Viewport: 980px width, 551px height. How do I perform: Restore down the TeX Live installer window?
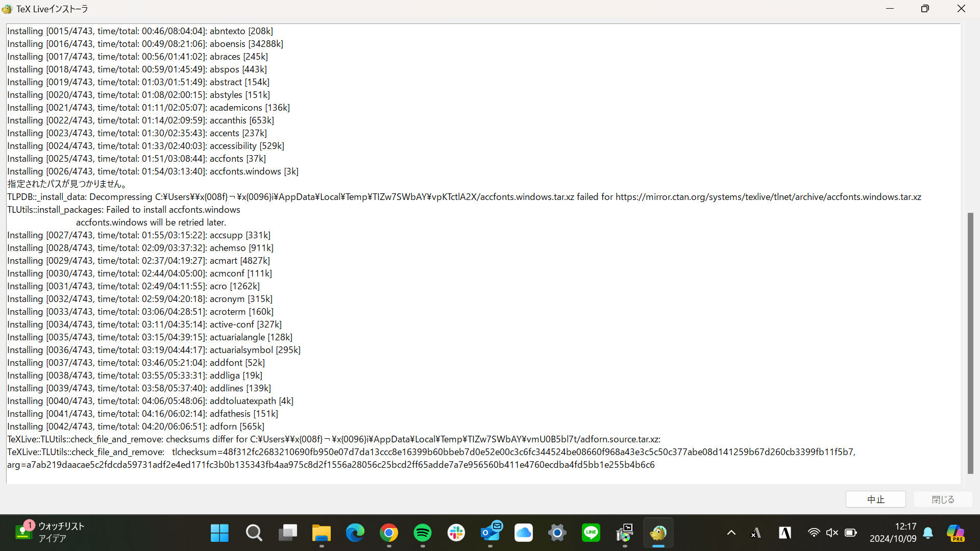click(925, 9)
